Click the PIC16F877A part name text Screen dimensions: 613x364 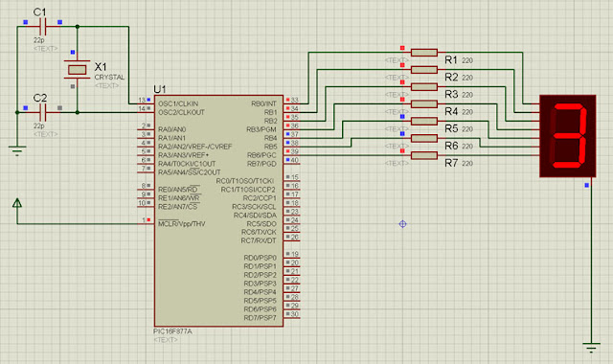[x=172, y=331]
